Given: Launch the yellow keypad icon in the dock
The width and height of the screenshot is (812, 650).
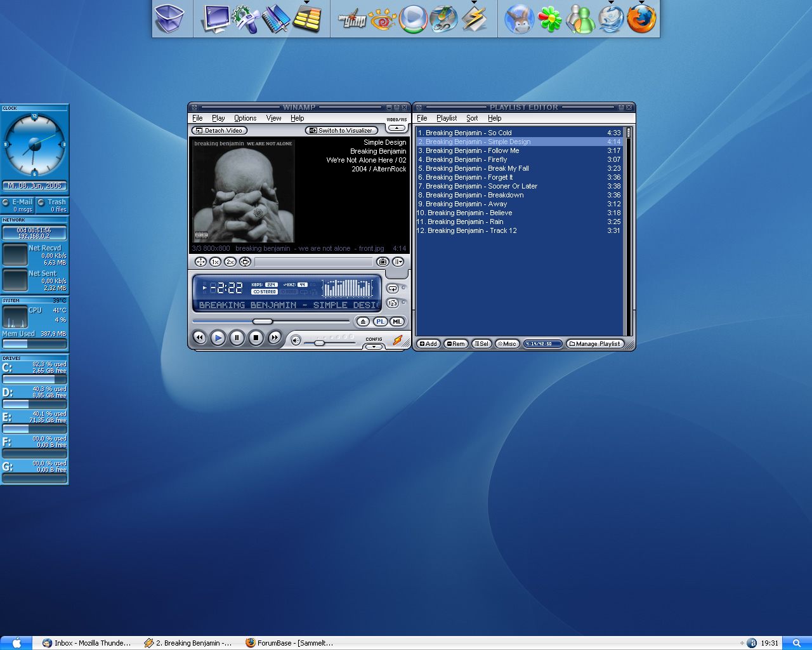Looking at the screenshot, I should click(307, 19).
